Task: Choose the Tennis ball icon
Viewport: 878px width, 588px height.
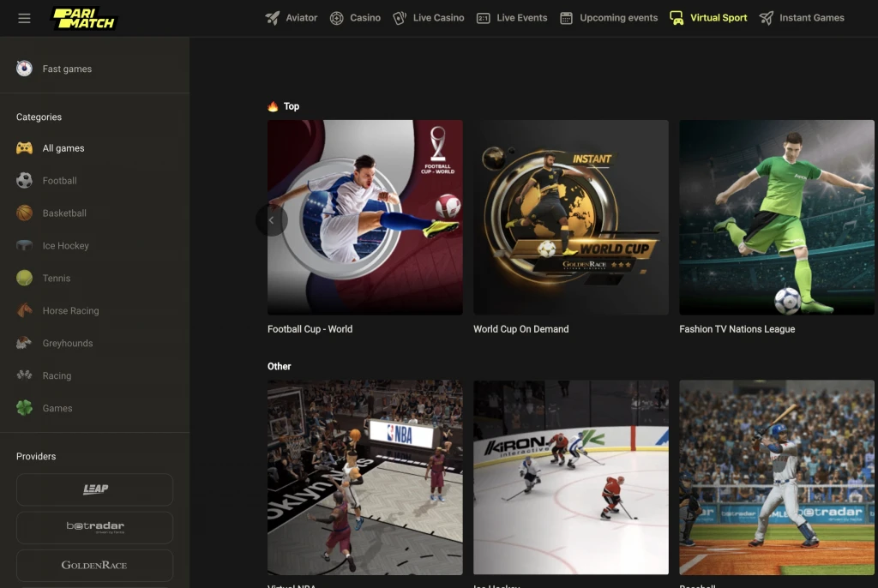Action: point(25,279)
